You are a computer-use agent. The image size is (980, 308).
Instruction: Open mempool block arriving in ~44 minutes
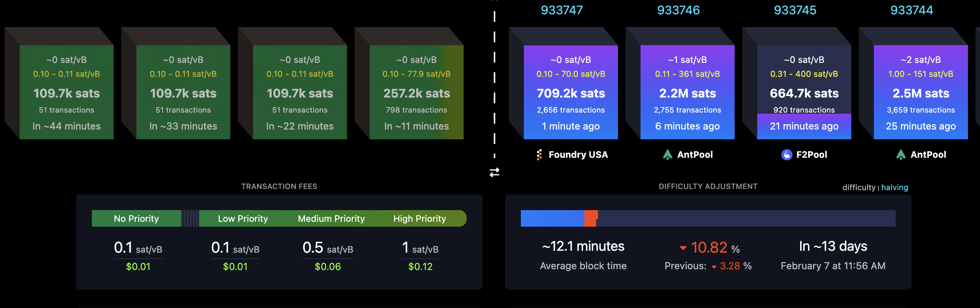pyautogui.click(x=66, y=92)
